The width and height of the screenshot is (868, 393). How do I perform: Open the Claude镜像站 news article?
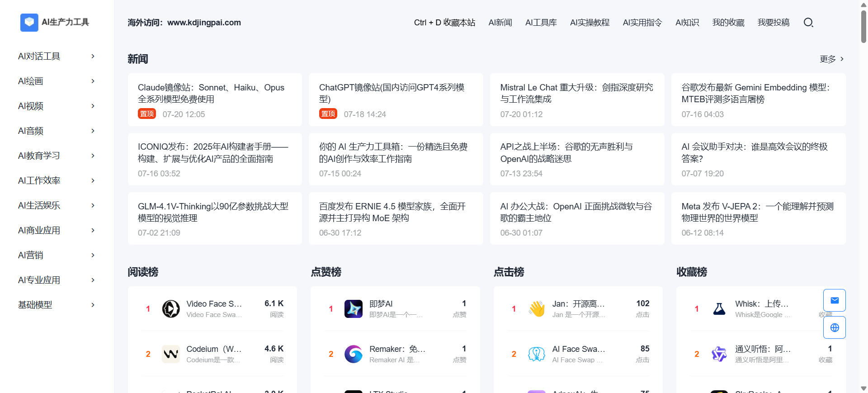coord(211,93)
